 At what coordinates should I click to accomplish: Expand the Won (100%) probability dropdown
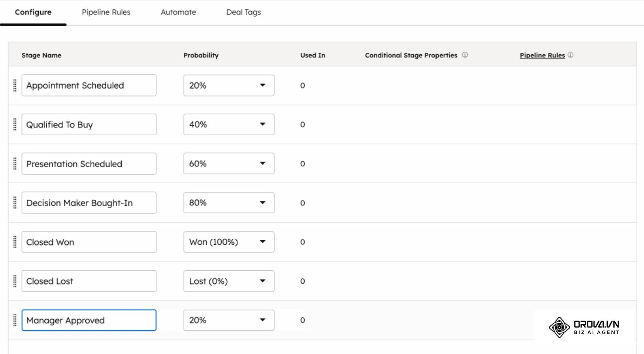pos(229,242)
